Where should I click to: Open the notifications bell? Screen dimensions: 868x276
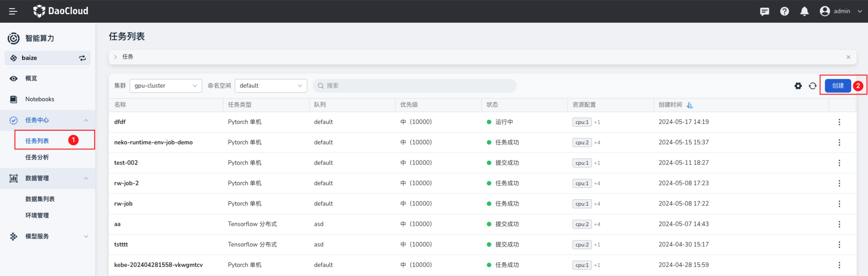(x=805, y=11)
